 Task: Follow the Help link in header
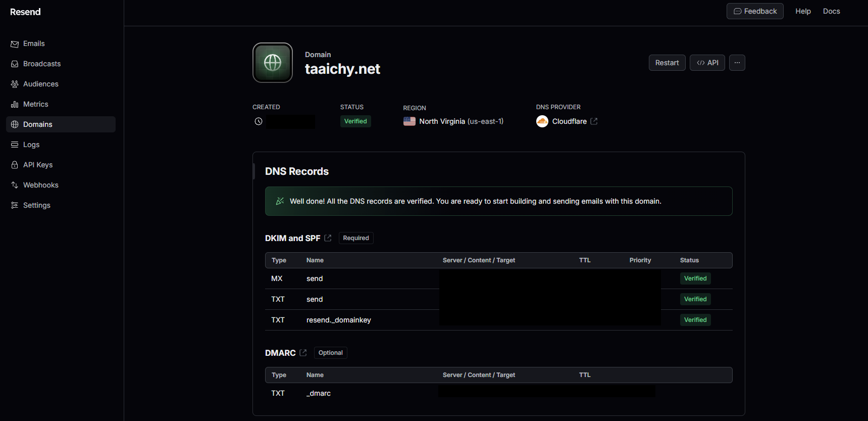click(x=803, y=11)
